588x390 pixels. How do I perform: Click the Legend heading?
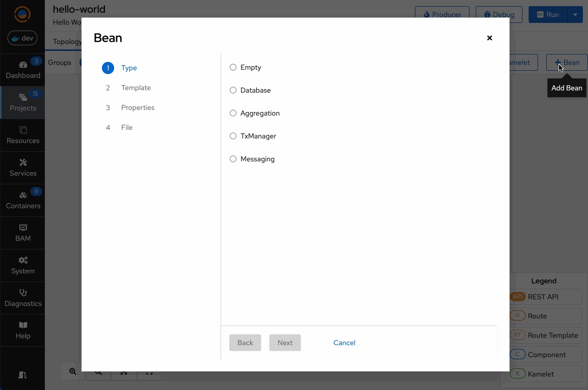pos(544,281)
